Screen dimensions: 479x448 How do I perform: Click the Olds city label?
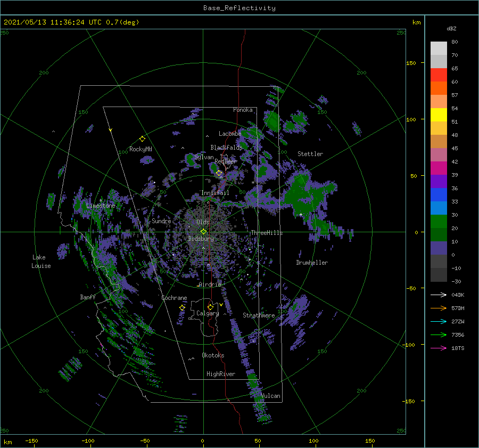click(203, 222)
